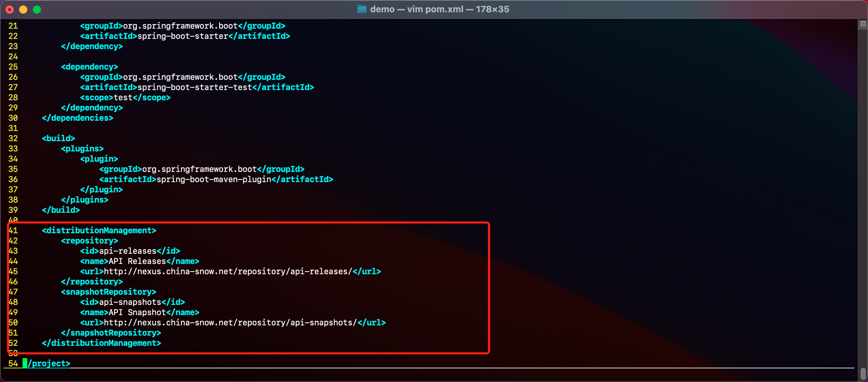Viewport: 868px width, 382px height.
Task: Click the opening build tag on line 32
Action: [58, 138]
